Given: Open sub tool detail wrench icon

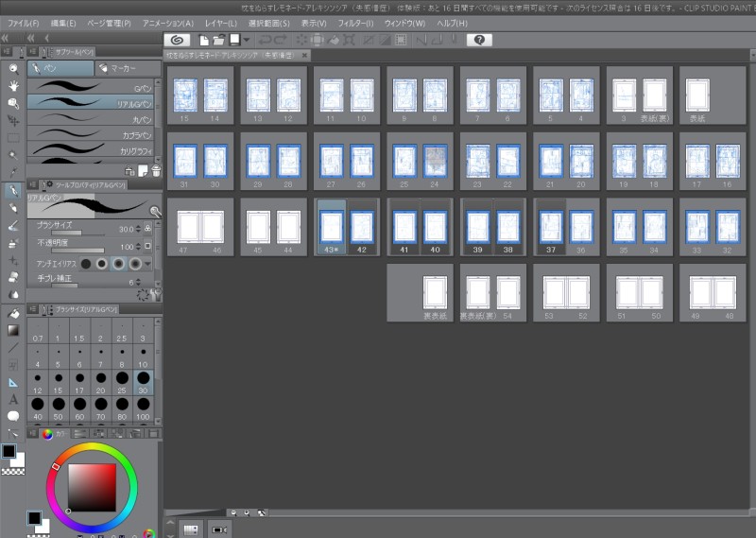Looking at the screenshot, I should [x=155, y=295].
